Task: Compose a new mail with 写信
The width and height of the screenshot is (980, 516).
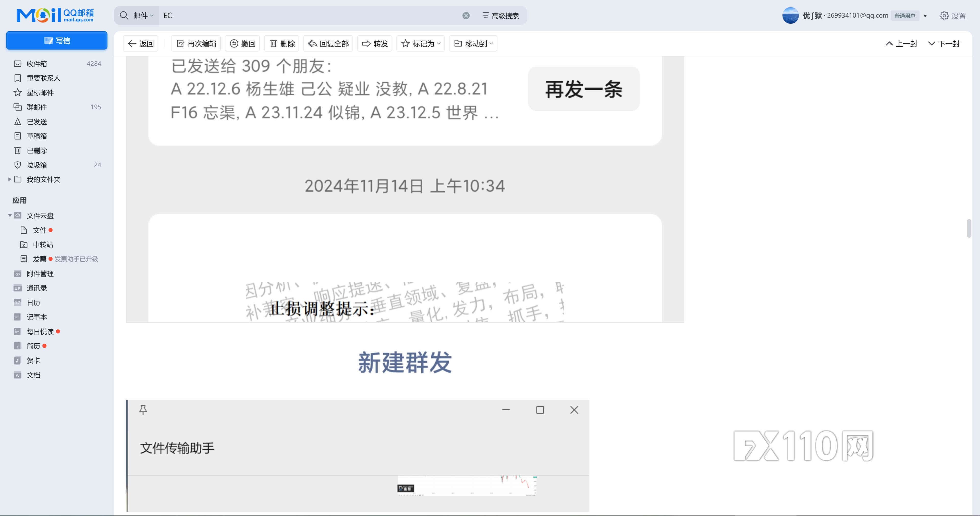Action: (57, 40)
